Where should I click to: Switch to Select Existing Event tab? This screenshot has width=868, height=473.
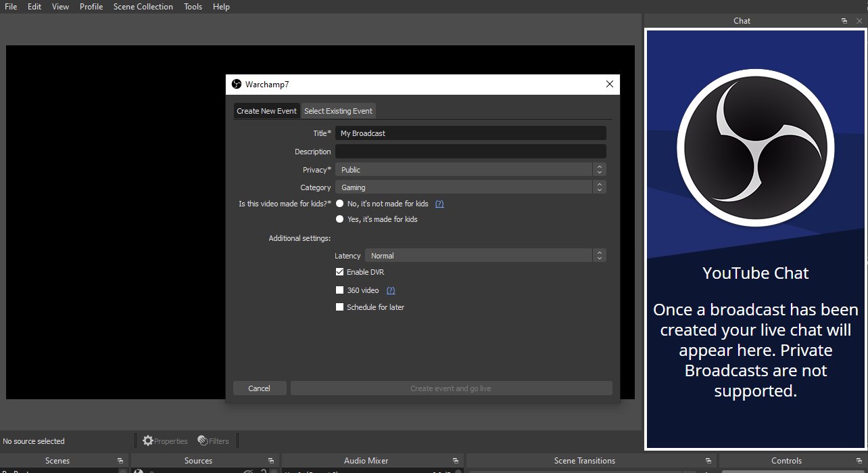338,111
